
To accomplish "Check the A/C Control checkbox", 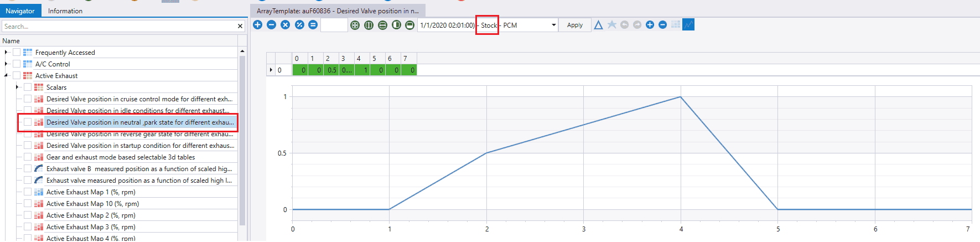I will pos(17,64).
